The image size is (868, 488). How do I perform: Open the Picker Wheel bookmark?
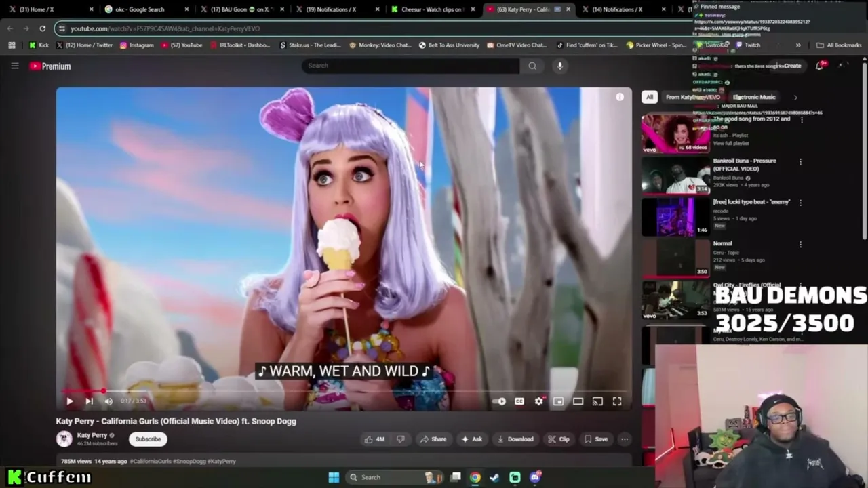pos(656,45)
